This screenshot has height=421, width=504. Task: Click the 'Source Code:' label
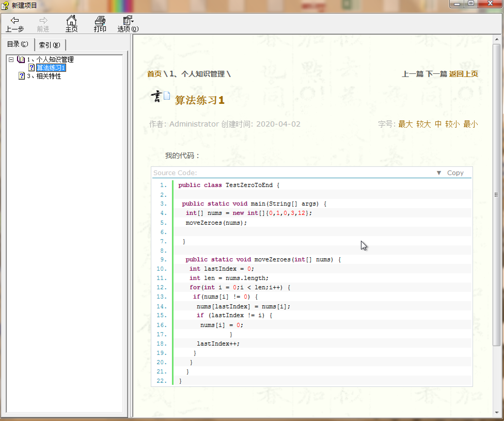(175, 173)
